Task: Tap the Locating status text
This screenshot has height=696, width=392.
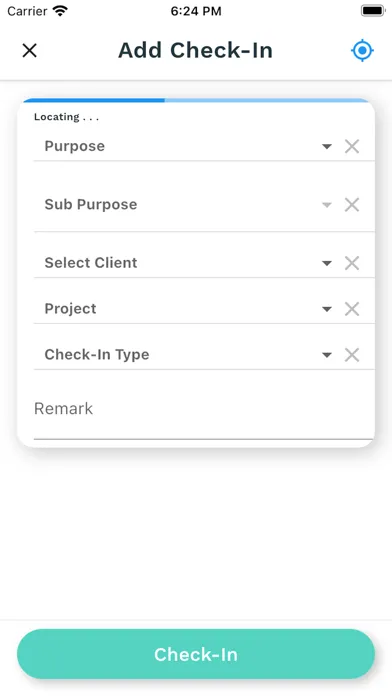Action: pos(66,117)
